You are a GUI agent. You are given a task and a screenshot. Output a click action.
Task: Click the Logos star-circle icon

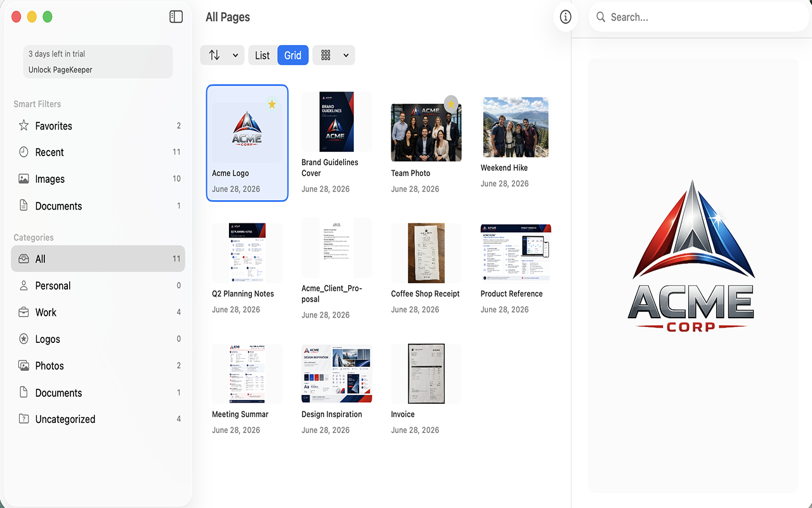coord(23,338)
